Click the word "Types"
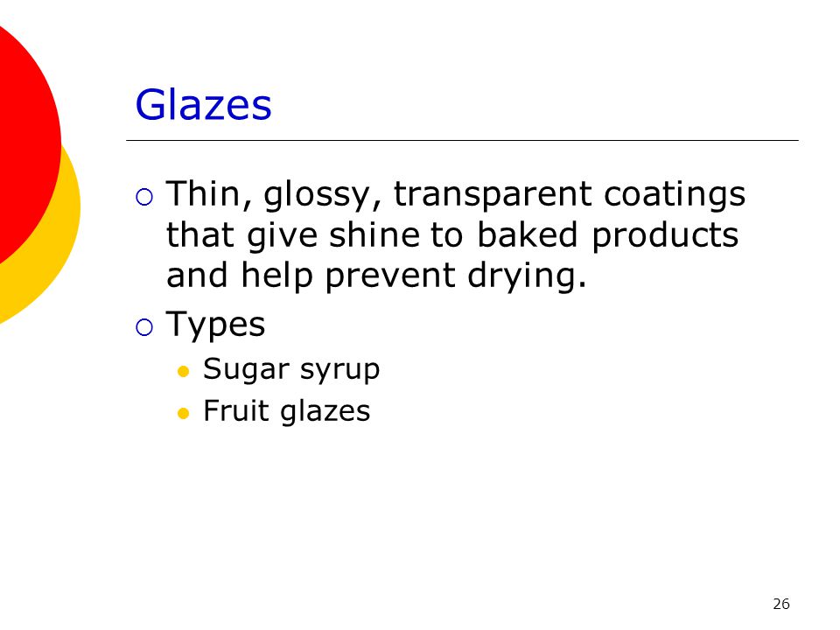 click(x=215, y=325)
